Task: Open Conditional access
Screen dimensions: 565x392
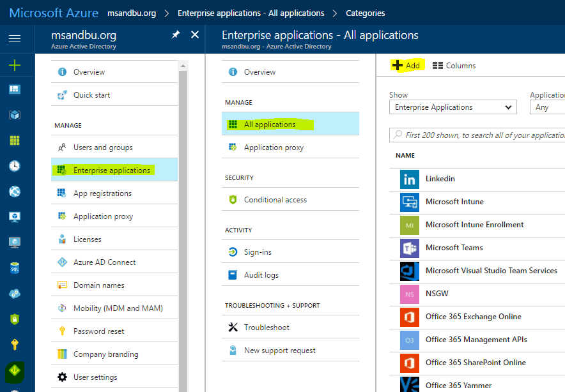Action: [x=290, y=199]
